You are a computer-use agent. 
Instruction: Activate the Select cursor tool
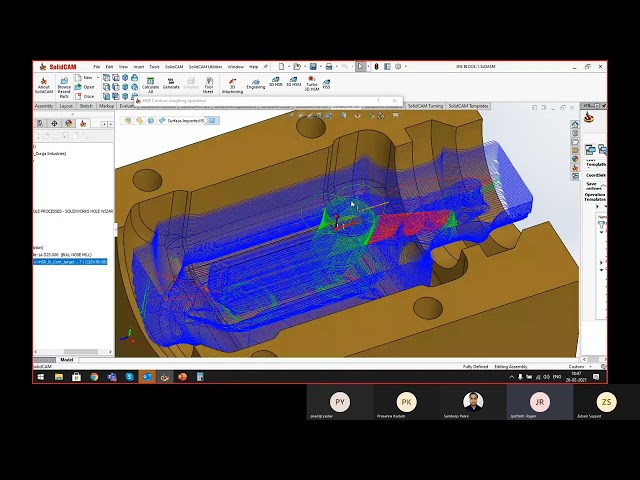click(x=360, y=67)
